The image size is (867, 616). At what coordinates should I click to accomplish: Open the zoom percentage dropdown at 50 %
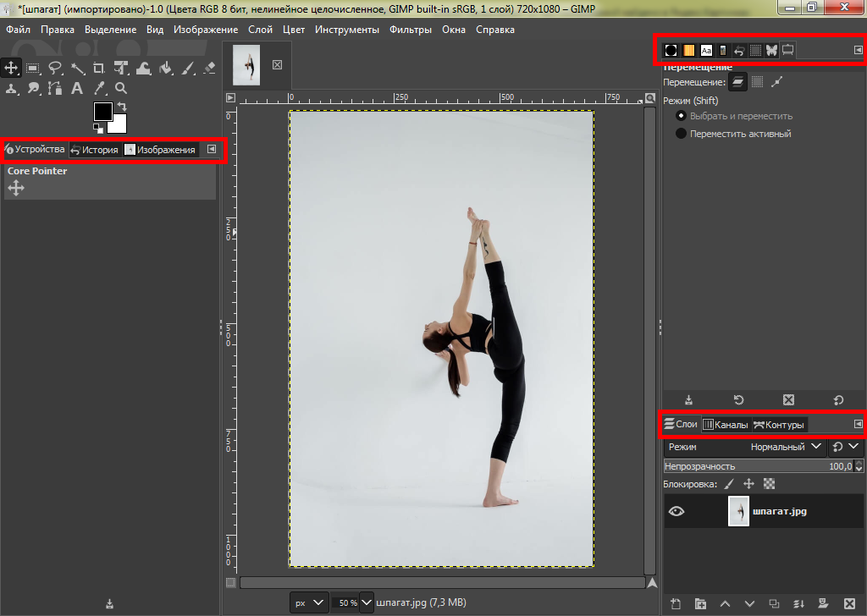click(366, 602)
